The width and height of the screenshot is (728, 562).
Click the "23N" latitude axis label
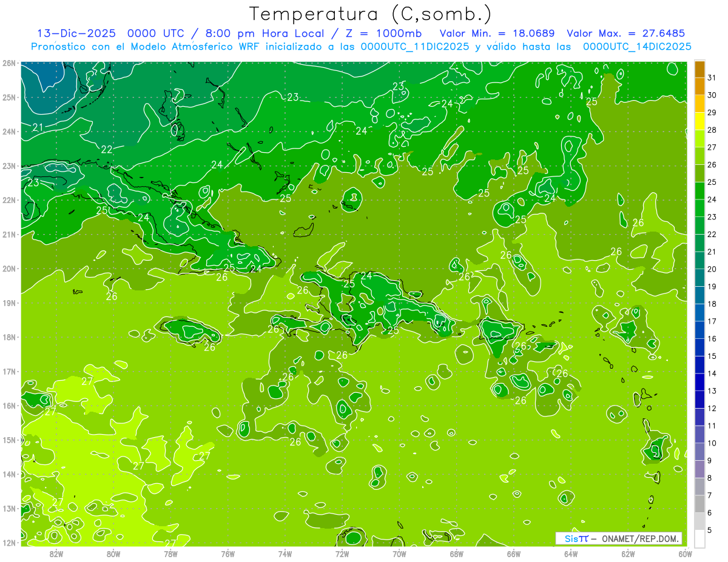(9, 166)
